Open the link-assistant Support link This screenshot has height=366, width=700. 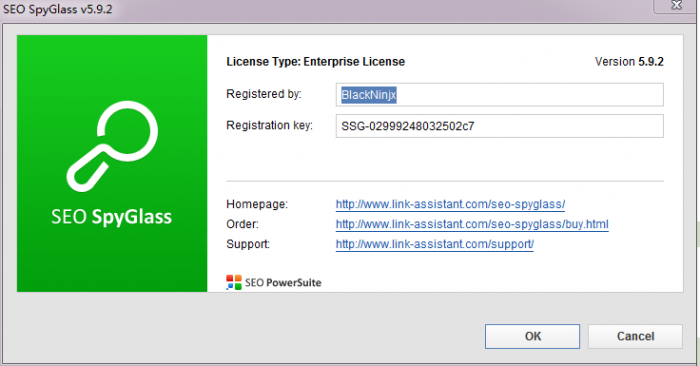pos(434,244)
